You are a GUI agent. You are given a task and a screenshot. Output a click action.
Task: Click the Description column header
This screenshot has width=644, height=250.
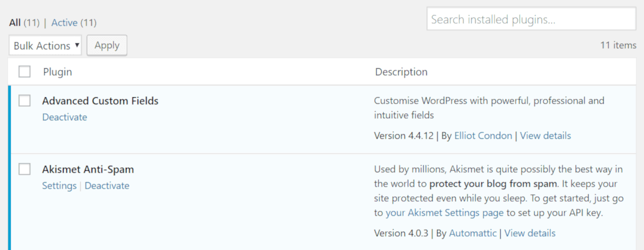[x=401, y=72]
